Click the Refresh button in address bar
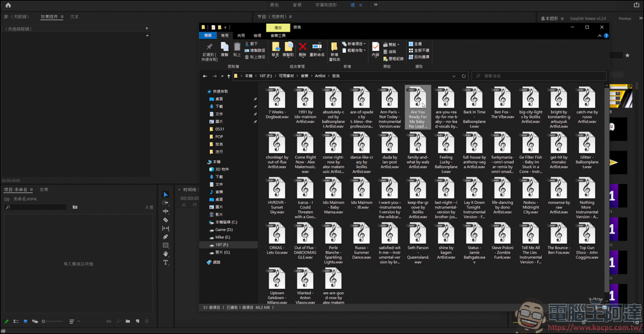Screen dimensions: 644x334 point(464,76)
